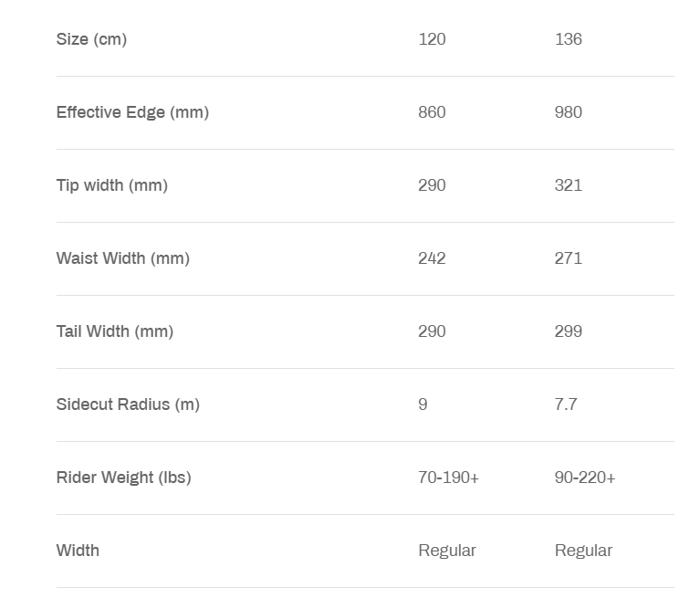Select sidecut radius value 7.7
This screenshot has width=700, height=609.
[x=566, y=404]
